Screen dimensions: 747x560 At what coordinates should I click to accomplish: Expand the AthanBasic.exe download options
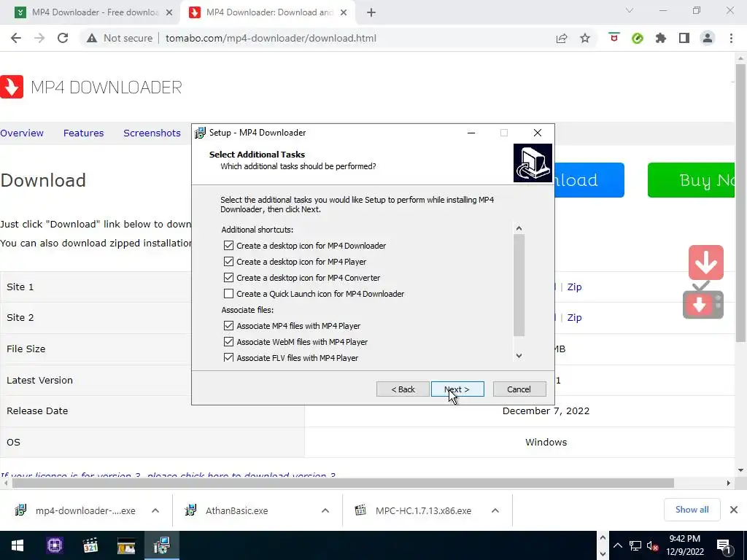[x=325, y=510]
